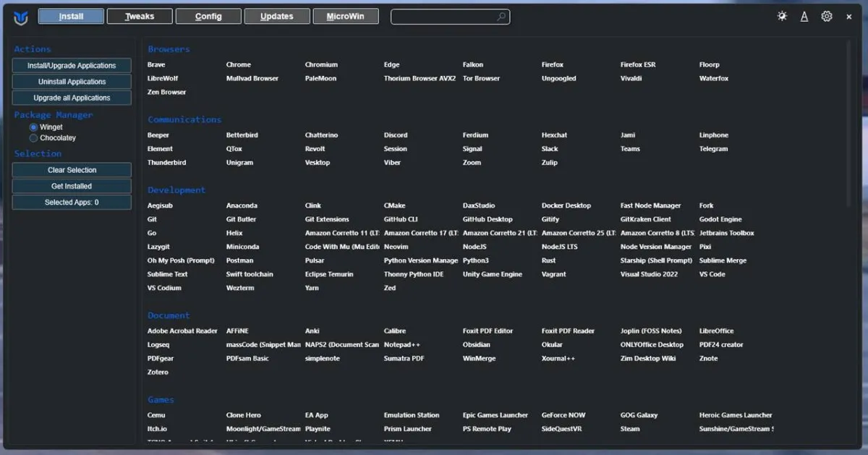The image size is (868, 455).
Task: Click the Clear Selection button
Action: tap(72, 170)
